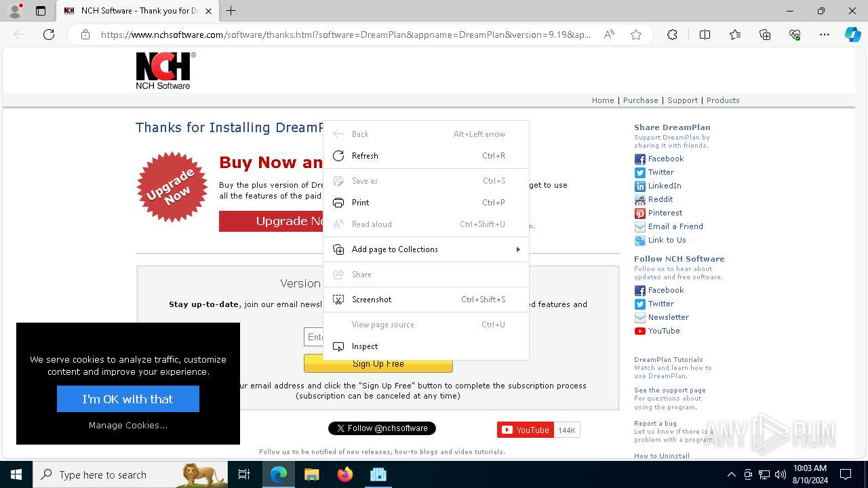This screenshot has width=868, height=488.
Task: Click the taskbar search box
Action: coord(130,474)
